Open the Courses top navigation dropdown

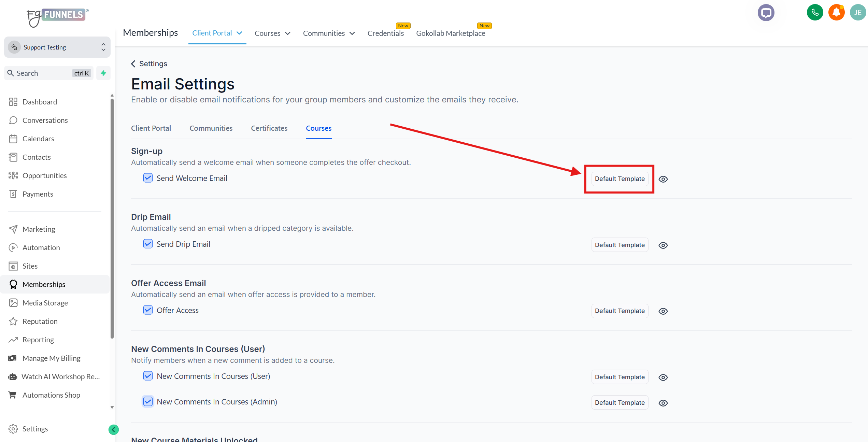[x=272, y=33]
